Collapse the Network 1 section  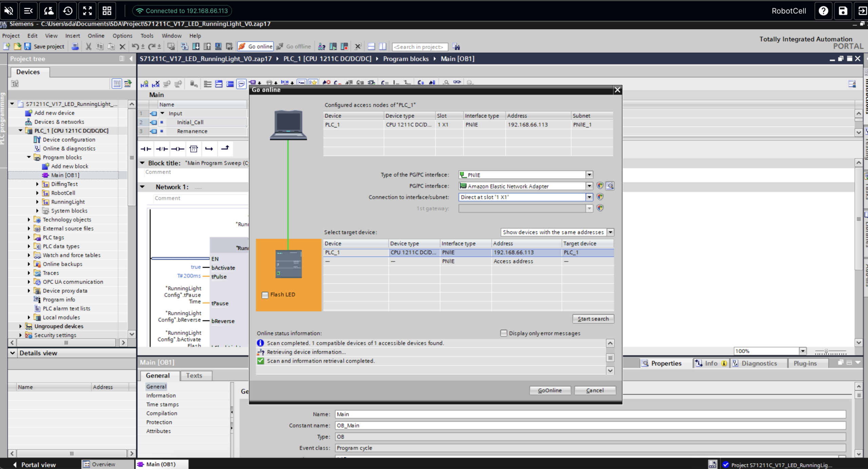tap(142, 187)
